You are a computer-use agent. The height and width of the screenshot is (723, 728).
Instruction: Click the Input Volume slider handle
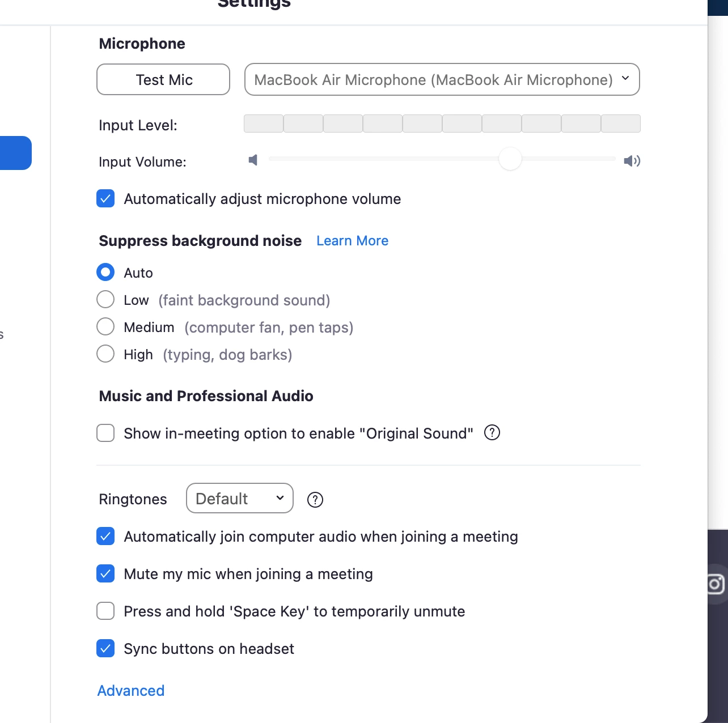tap(510, 159)
